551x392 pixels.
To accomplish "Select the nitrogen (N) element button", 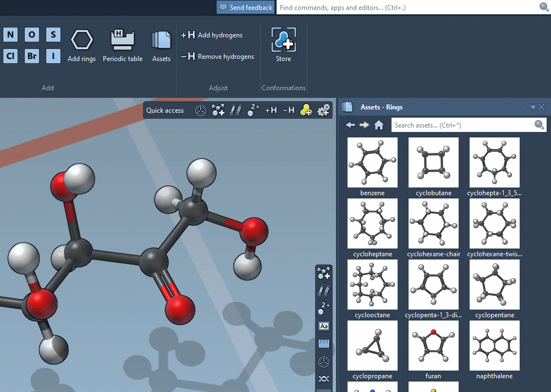I will pyautogui.click(x=10, y=34).
